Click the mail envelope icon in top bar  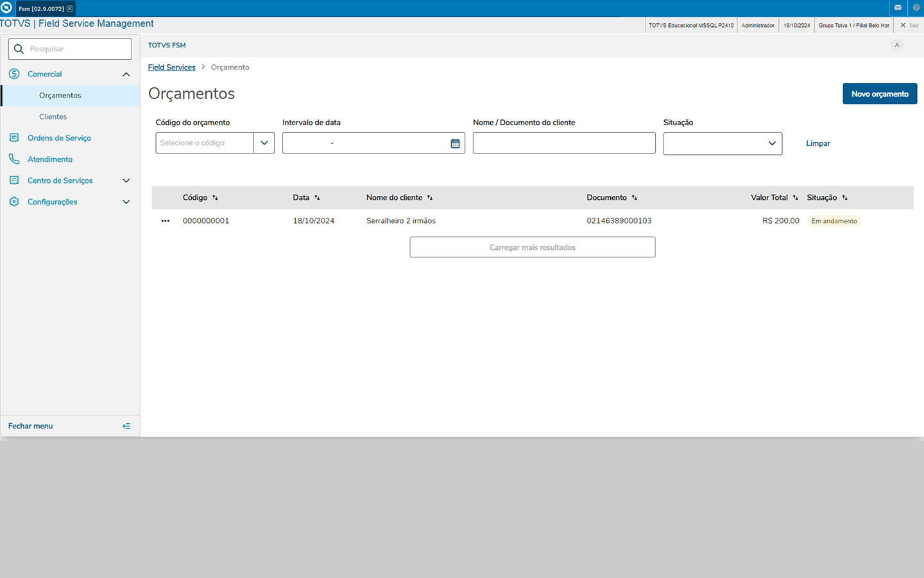click(898, 8)
